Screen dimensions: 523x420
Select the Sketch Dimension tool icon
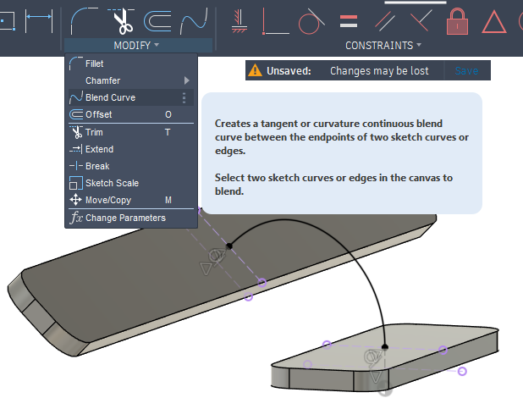[39, 20]
